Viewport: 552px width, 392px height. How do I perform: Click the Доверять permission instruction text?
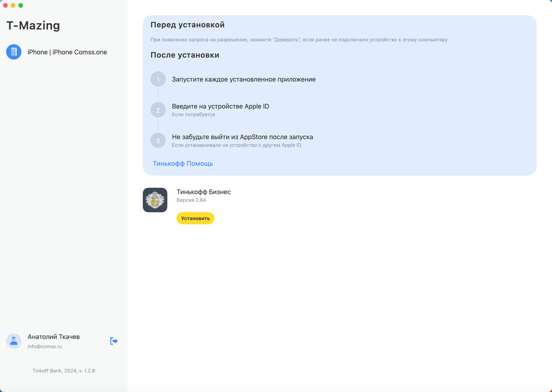point(299,40)
